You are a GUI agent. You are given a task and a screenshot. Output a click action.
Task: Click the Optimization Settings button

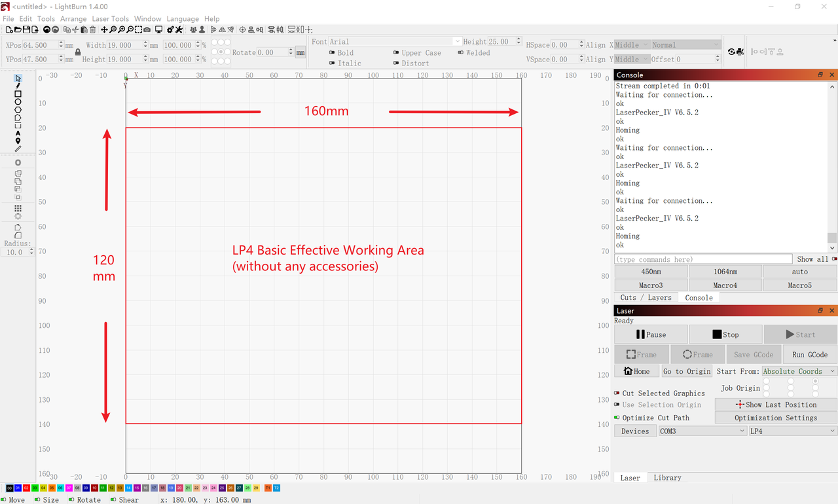775,418
